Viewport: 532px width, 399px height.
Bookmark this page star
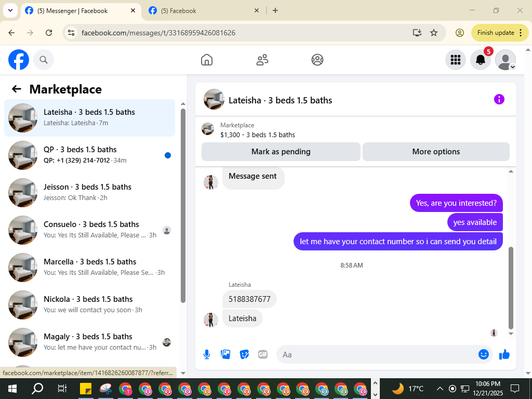(x=434, y=33)
